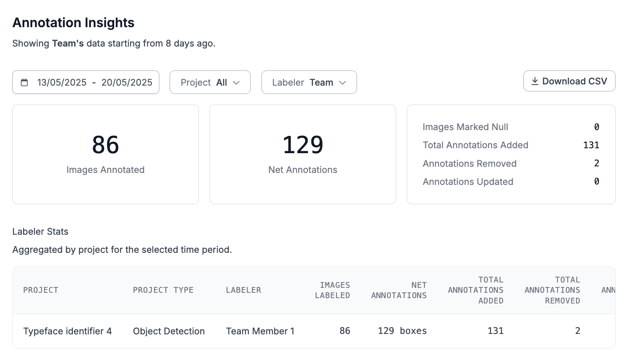Click the Annotations Removed summary row
The image size is (630, 364).
[511, 163]
